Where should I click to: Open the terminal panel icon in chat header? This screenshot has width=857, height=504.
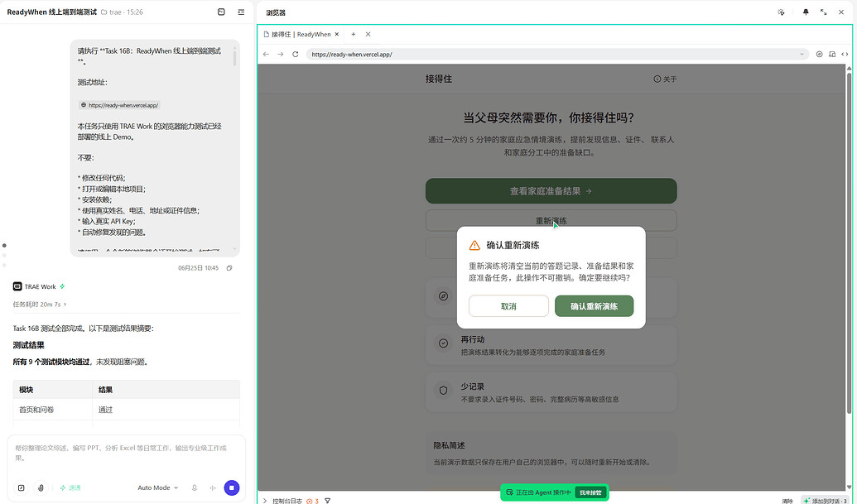[x=221, y=12]
